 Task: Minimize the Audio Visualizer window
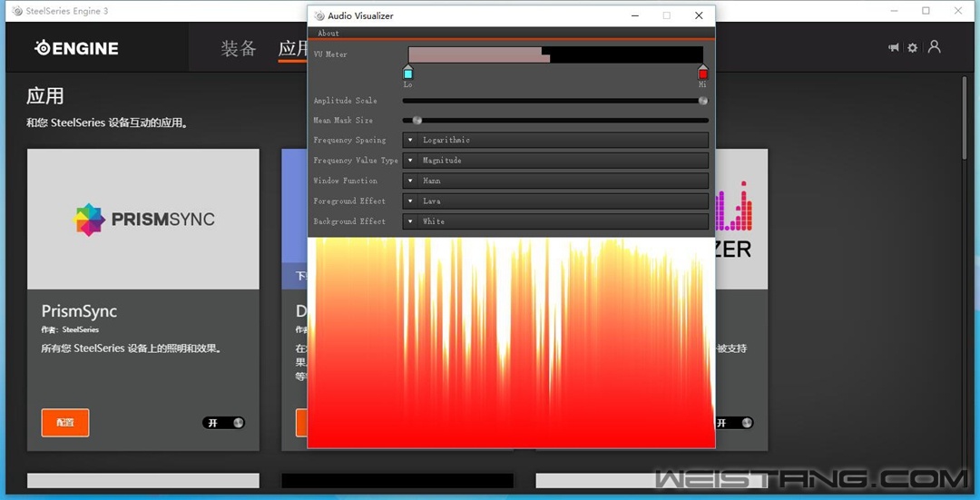(x=635, y=15)
